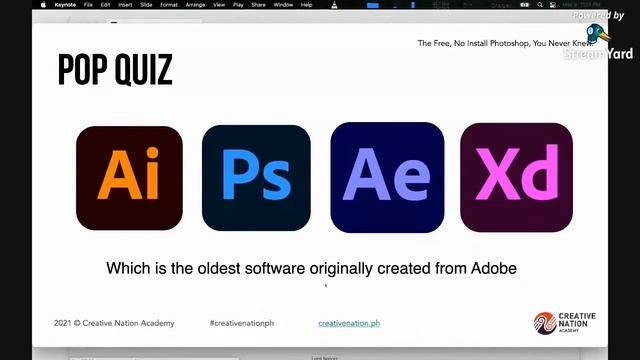Open the Keynote application menu
Viewport: 640px width, 360px height.
click(65, 5)
